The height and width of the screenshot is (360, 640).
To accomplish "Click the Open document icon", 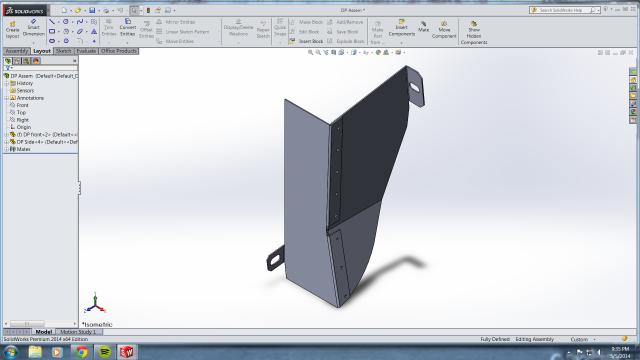I will tap(78, 10).
